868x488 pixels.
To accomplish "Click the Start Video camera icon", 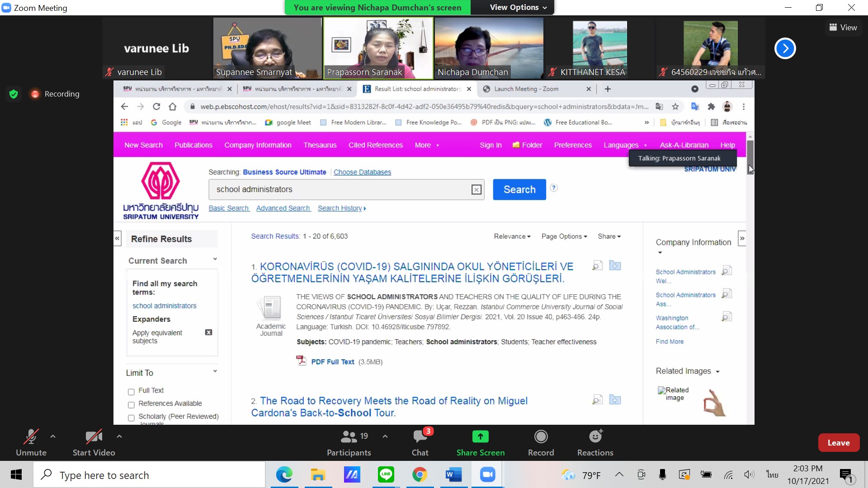I will tap(94, 436).
